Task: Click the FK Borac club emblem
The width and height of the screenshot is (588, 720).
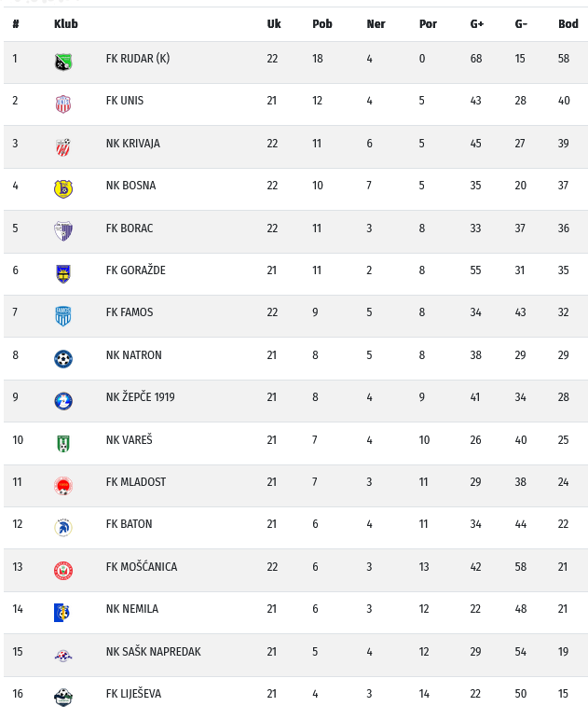Action: [62, 231]
